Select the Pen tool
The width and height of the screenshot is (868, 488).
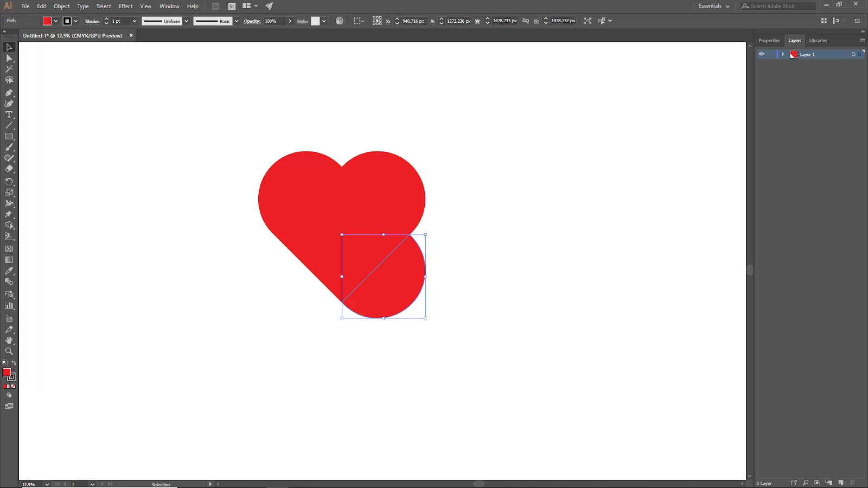coord(9,93)
